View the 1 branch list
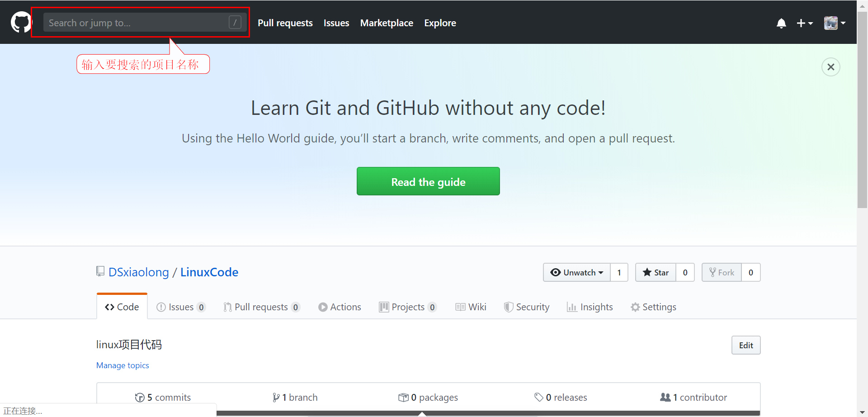This screenshot has width=868, height=417. pos(295,397)
